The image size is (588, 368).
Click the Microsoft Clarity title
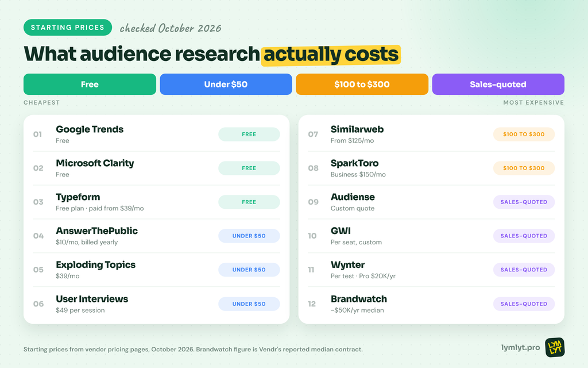coord(95,163)
